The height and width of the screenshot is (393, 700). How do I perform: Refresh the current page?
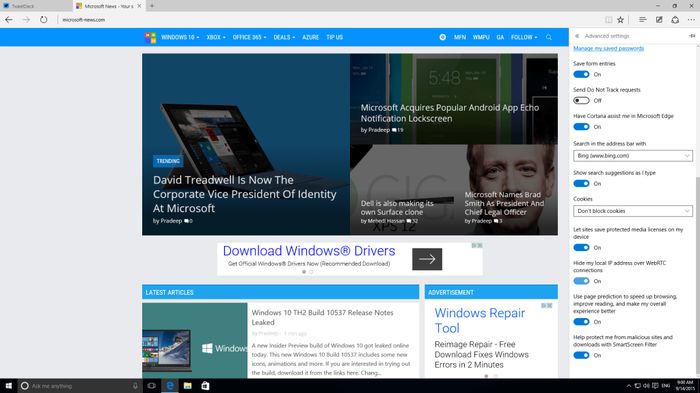43,20
